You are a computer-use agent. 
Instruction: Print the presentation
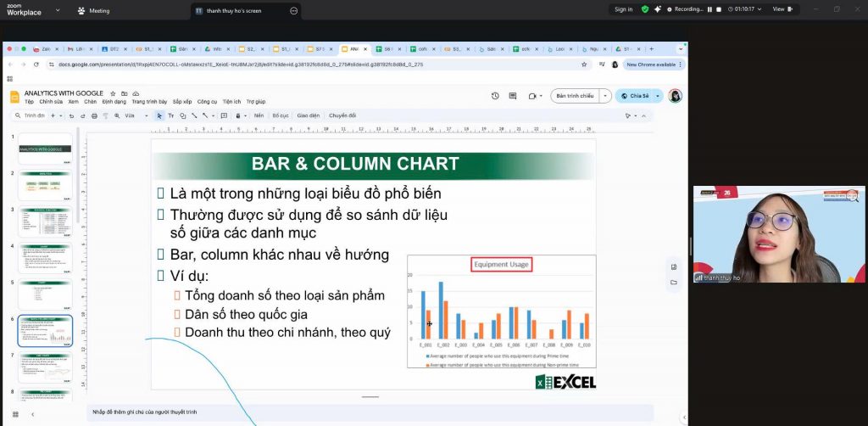(x=94, y=115)
